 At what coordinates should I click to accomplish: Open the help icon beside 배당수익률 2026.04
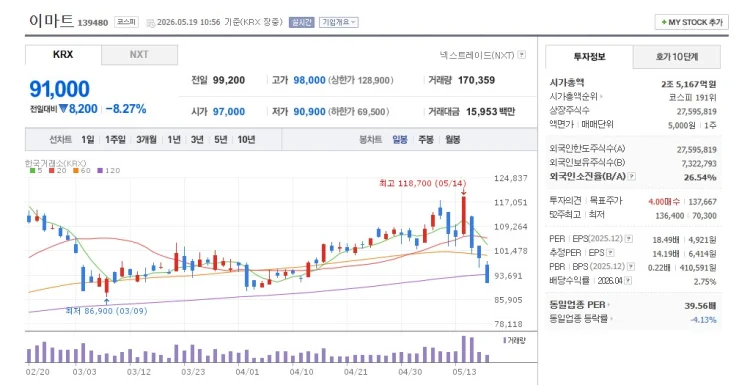[x=628, y=281]
